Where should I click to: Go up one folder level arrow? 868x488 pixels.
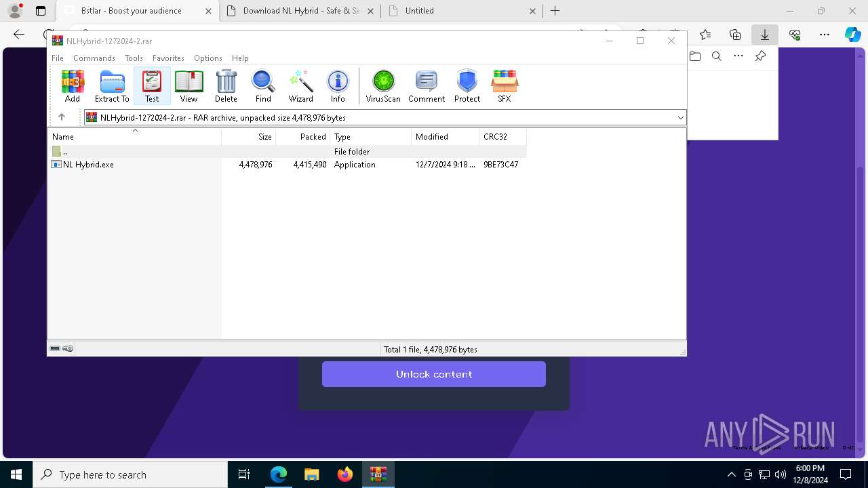click(62, 117)
